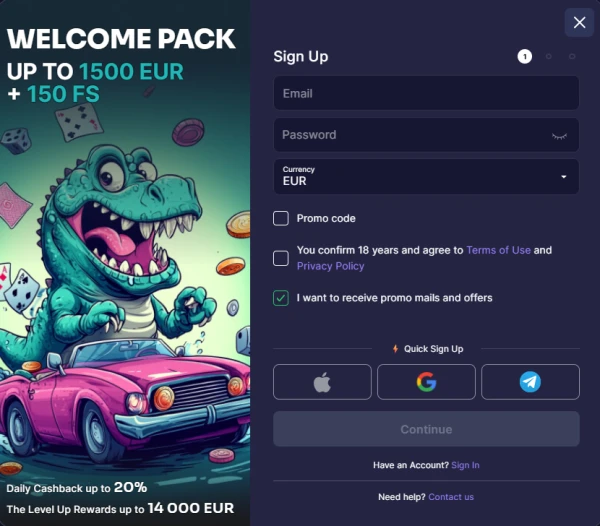Go to the Sign In link

(x=465, y=465)
